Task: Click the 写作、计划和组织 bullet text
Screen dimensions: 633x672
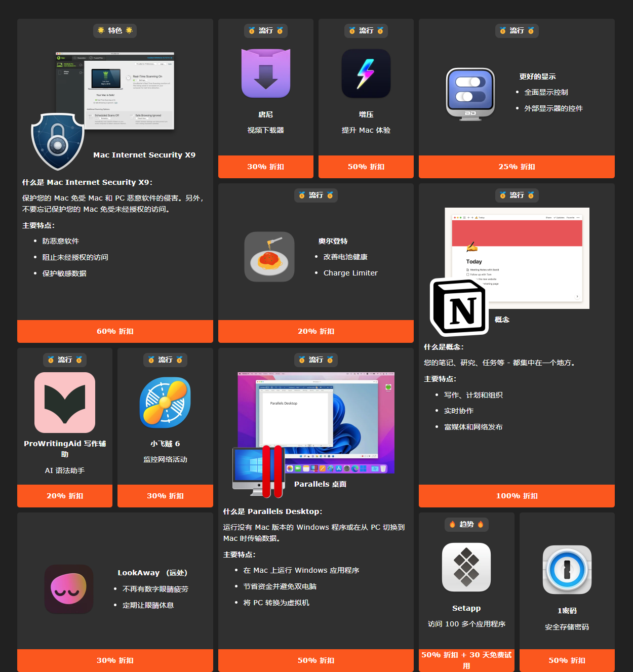Action: [473, 395]
